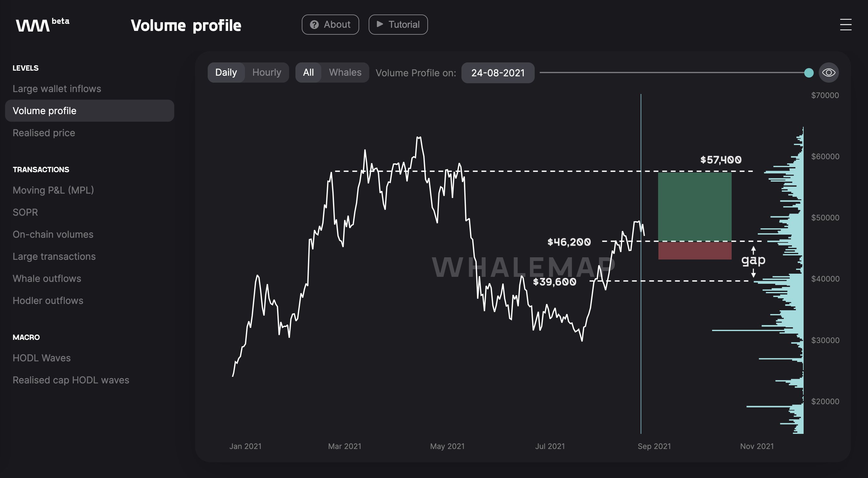Select Volume profile sidebar item
868x478 pixels.
click(45, 111)
